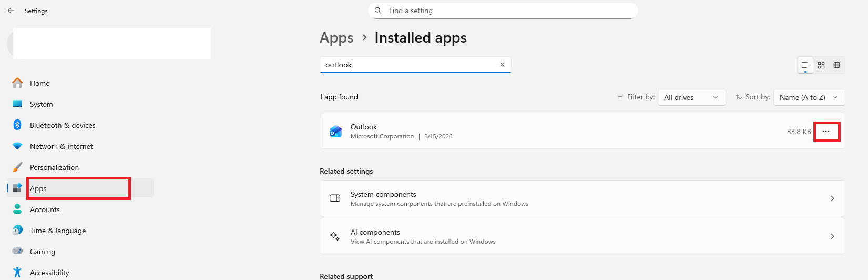
Task: Open Accessibility settings
Action: coord(80,273)
